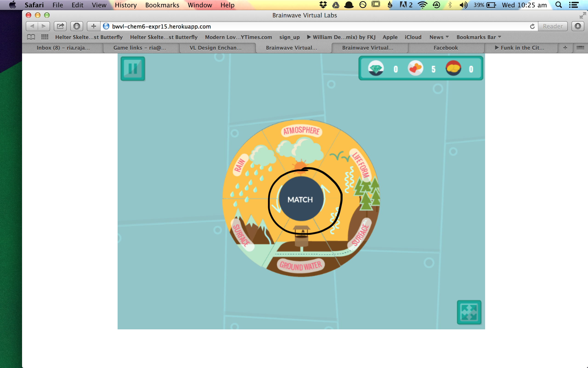Open the Wi-Fi status menu
Viewport: 588px width, 368px height.
tap(423, 5)
